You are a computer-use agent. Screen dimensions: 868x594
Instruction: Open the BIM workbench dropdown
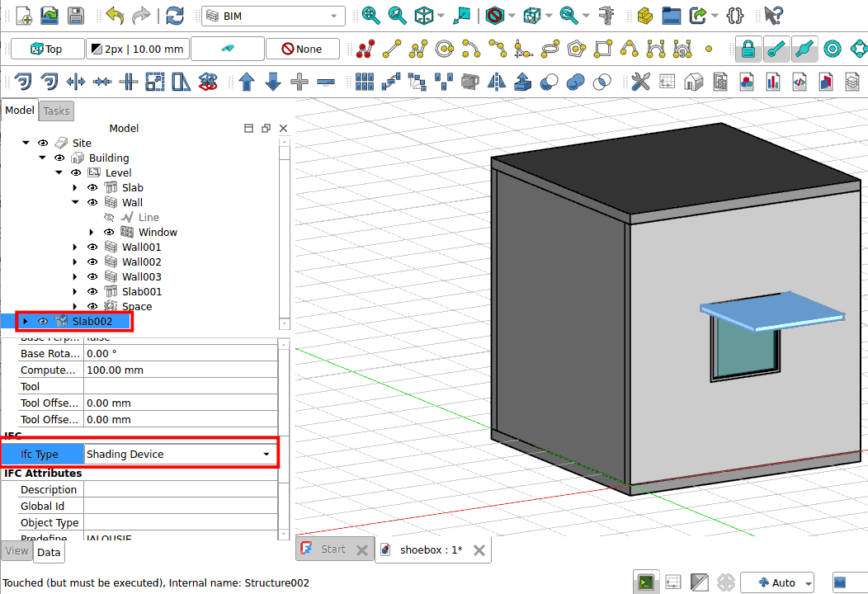[273, 16]
